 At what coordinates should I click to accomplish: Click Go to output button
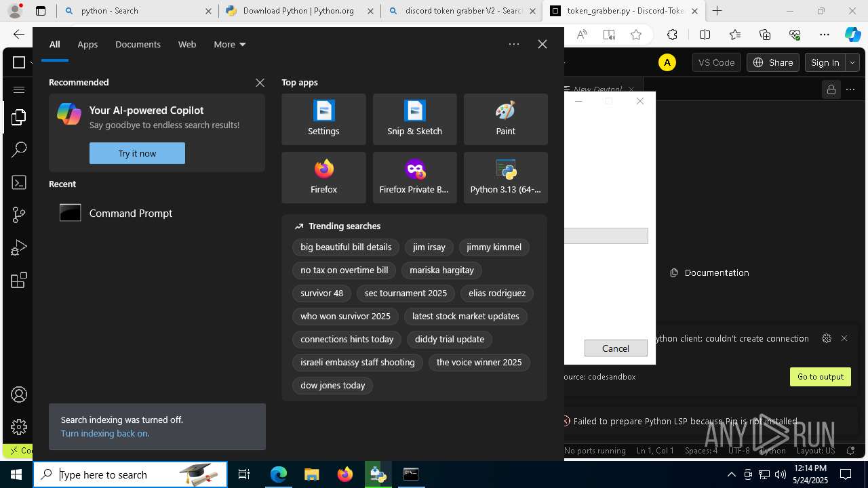tap(821, 377)
